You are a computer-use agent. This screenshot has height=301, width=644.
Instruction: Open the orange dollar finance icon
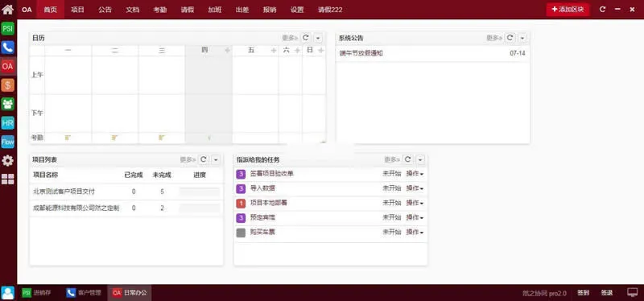(8, 85)
